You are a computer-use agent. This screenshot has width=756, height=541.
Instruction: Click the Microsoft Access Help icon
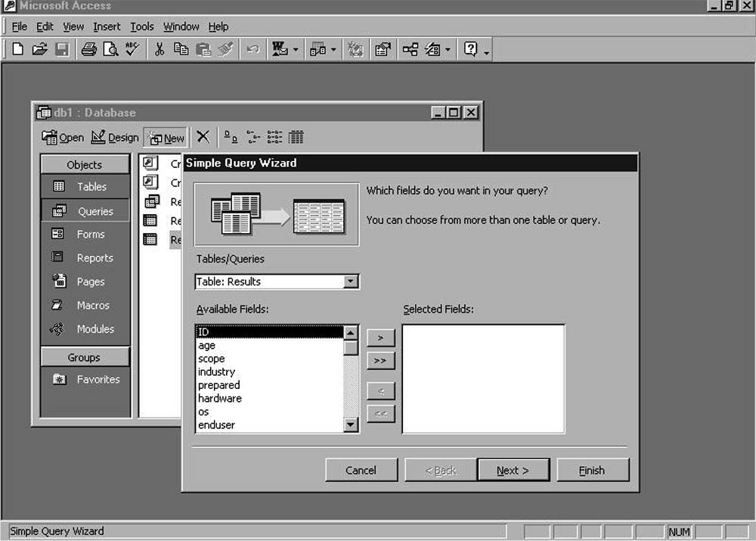470,49
